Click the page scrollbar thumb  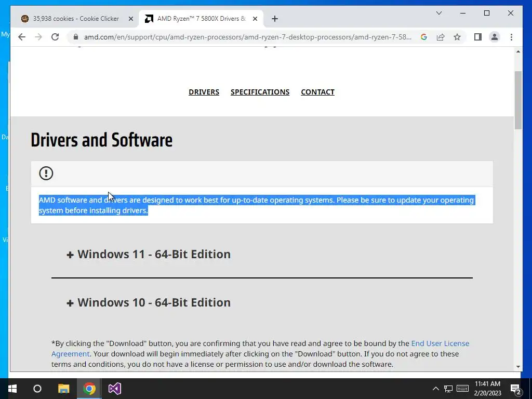click(518, 100)
